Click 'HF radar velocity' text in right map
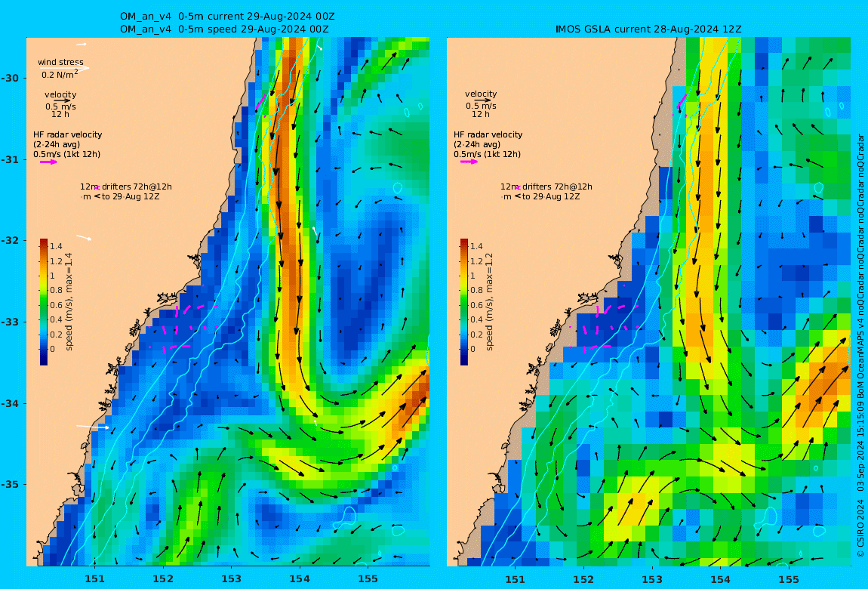The image size is (868, 589). [x=488, y=134]
